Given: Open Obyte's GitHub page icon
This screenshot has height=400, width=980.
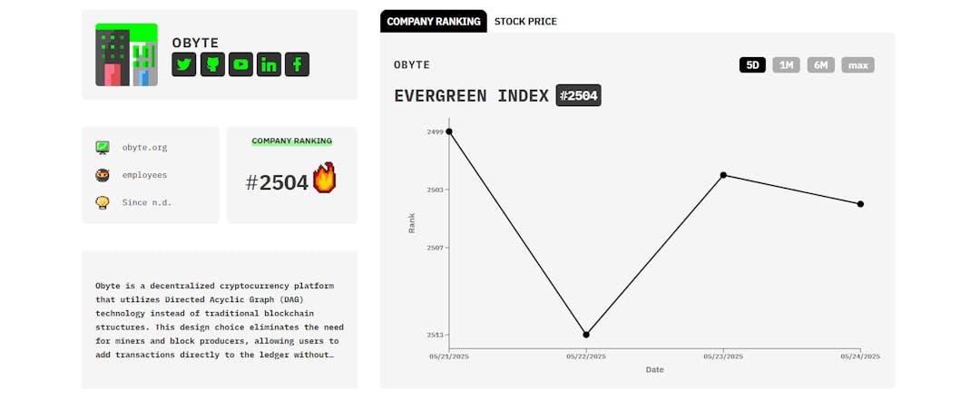Looking at the screenshot, I should tap(212, 64).
